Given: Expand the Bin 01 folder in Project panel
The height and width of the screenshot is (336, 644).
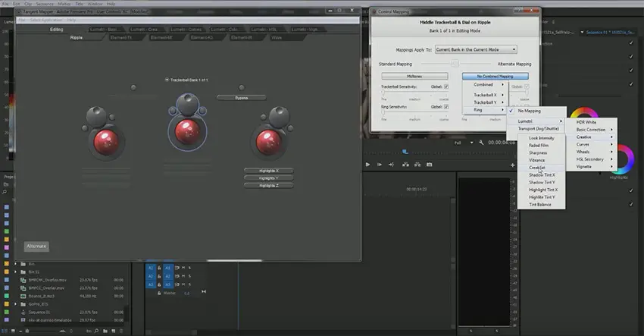Looking at the screenshot, I should 16,272.
